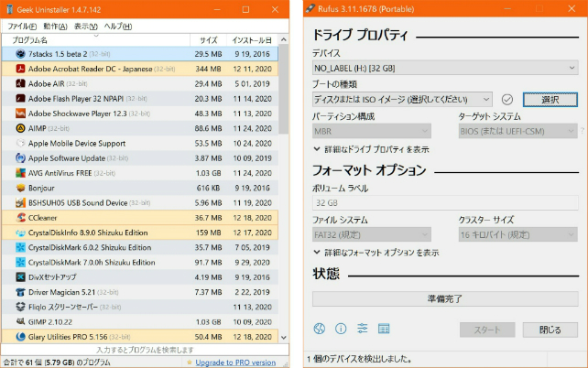Click the scrollbar down arrow in Geek Uninstaller
The height and width of the screenshot is (368, 588).
coord(284,338)
